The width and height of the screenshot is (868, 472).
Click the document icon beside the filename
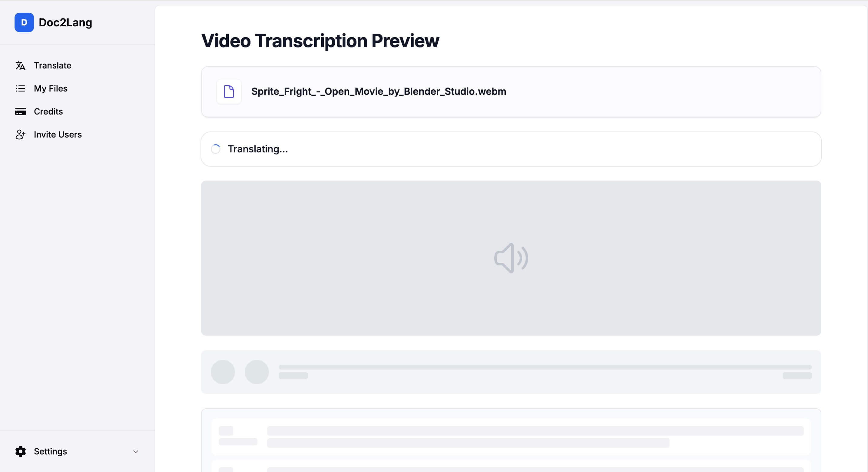tap(229, 91)
